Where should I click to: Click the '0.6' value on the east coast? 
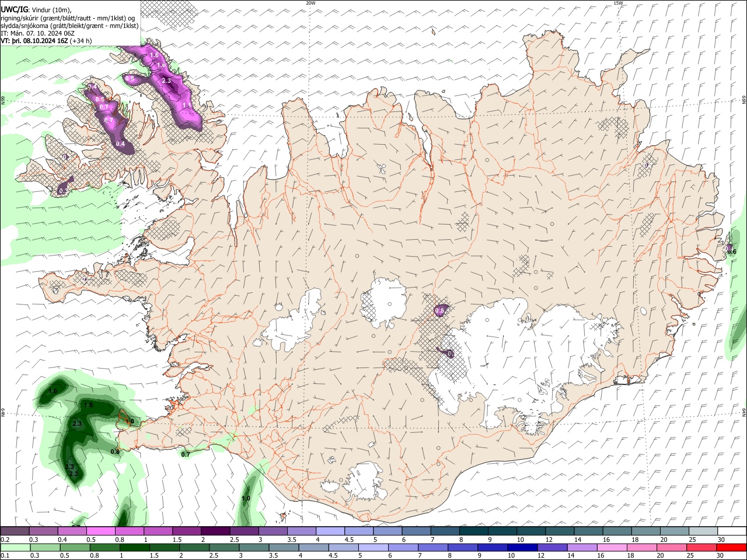coord(732,252)
